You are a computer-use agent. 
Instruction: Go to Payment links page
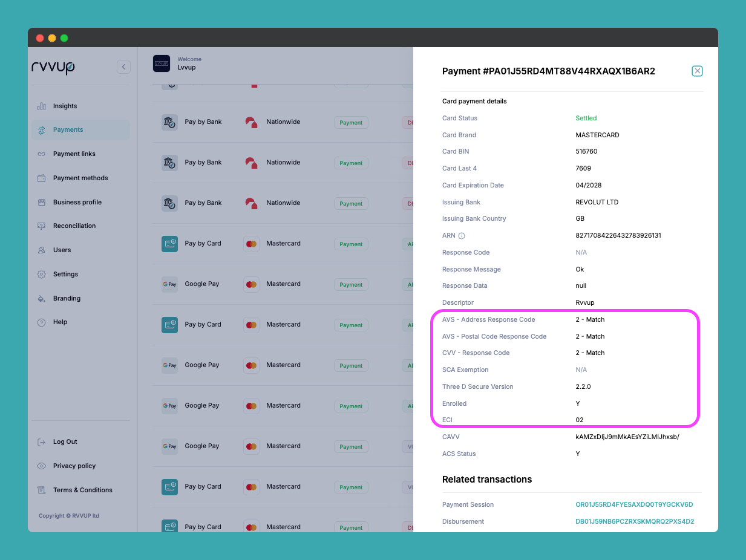tap(74, 154)
